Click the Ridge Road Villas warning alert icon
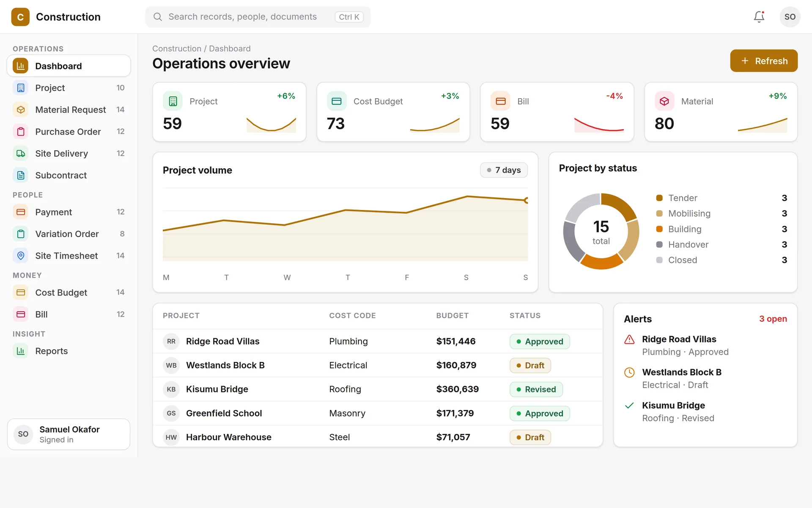812x508 pixels. [x=629, y=340]
